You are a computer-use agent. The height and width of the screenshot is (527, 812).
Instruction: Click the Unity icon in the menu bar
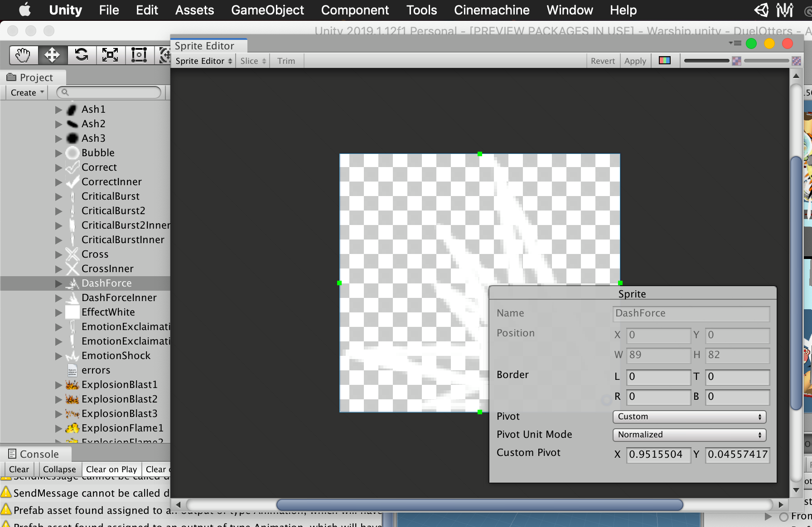761,10
